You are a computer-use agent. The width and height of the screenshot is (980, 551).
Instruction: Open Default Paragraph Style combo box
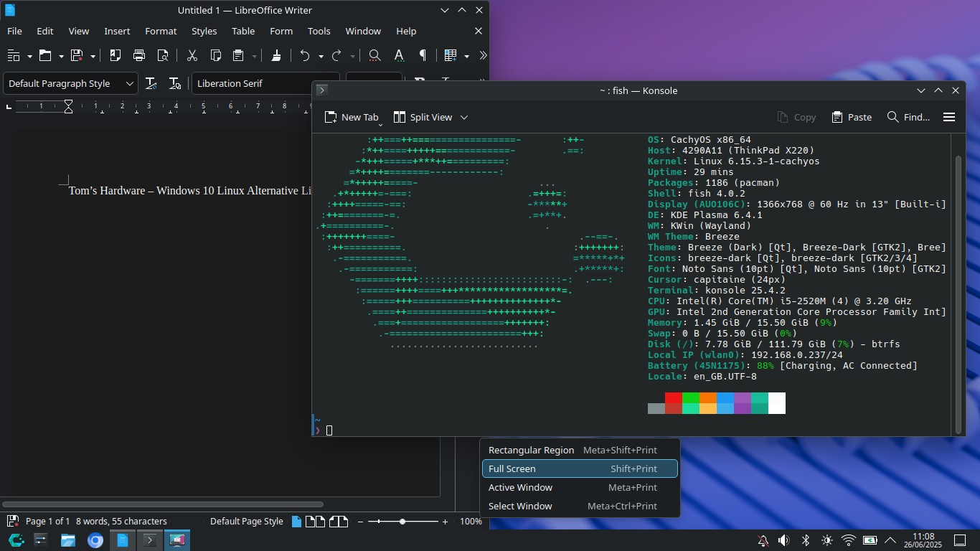point(70,83)
